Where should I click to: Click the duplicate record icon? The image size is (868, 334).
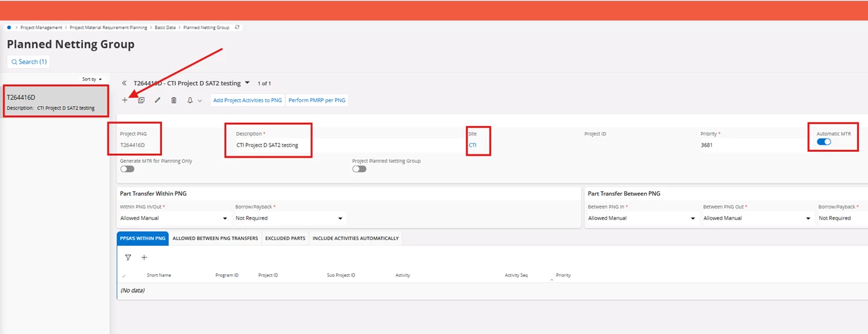click(141, 100)
